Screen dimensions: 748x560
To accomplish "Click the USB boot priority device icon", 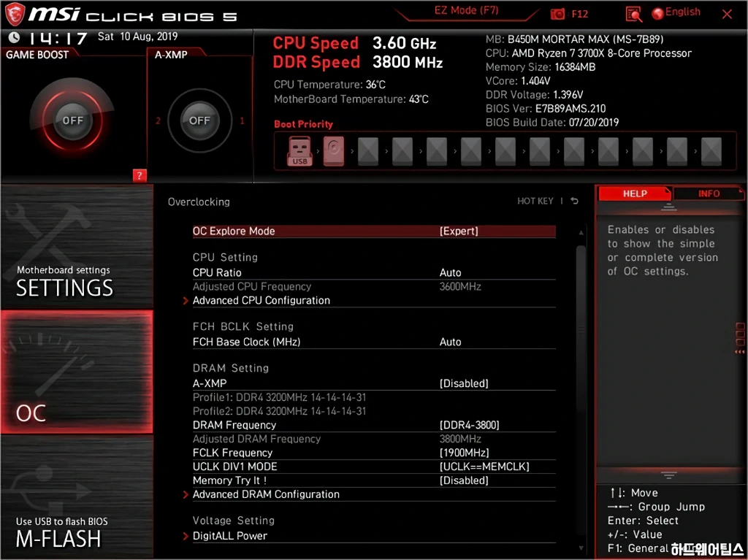I will click(299, 151).
